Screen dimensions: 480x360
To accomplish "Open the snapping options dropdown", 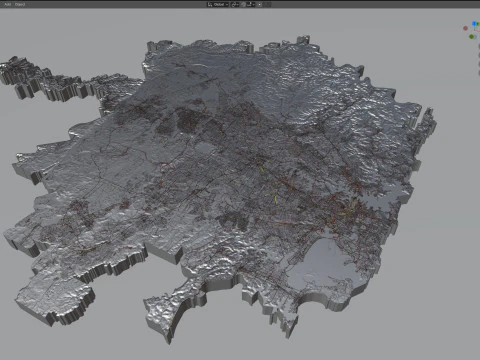I will 251,4.
